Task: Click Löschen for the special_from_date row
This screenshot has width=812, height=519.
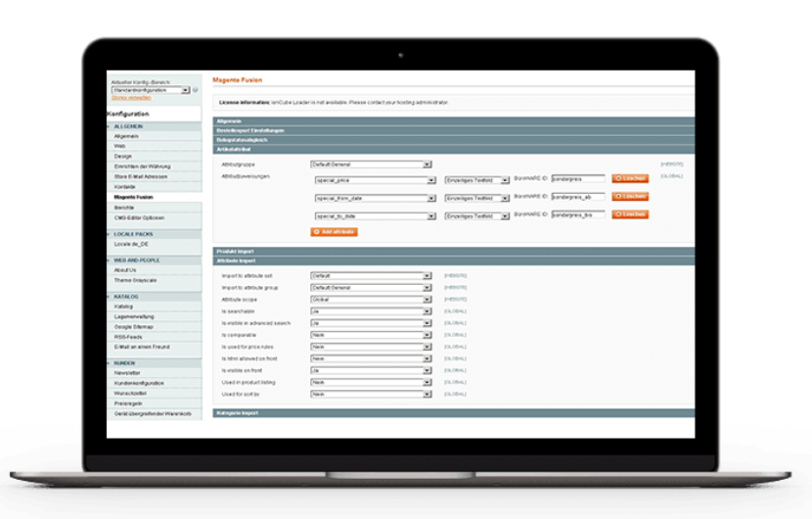Action: click(x=630, y=197)
